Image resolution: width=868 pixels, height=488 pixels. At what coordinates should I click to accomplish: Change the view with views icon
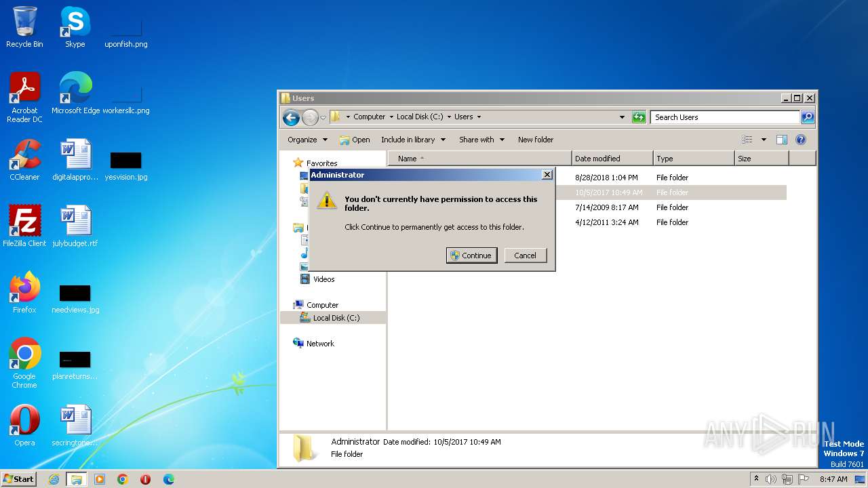pos(747,140)
